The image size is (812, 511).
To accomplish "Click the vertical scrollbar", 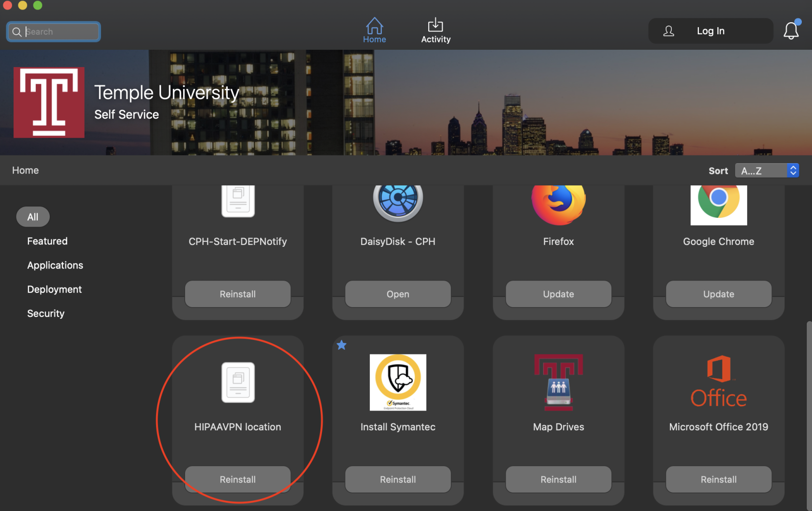I will click(x=809, y=415).
